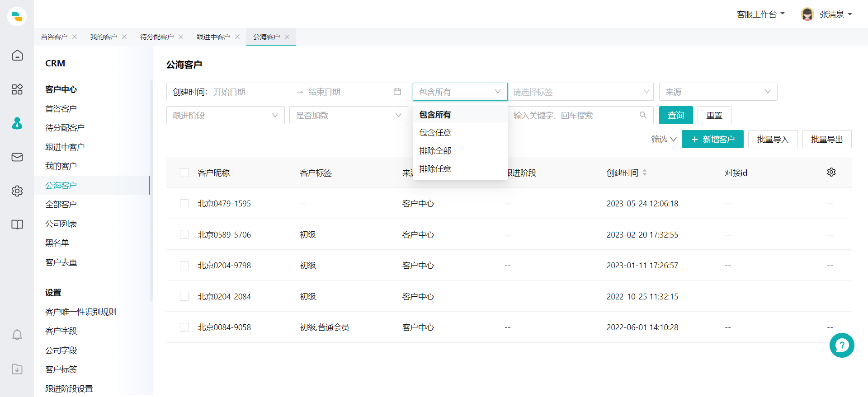
Task: Click the search magnifier icon
Action: tap(643, 115)
